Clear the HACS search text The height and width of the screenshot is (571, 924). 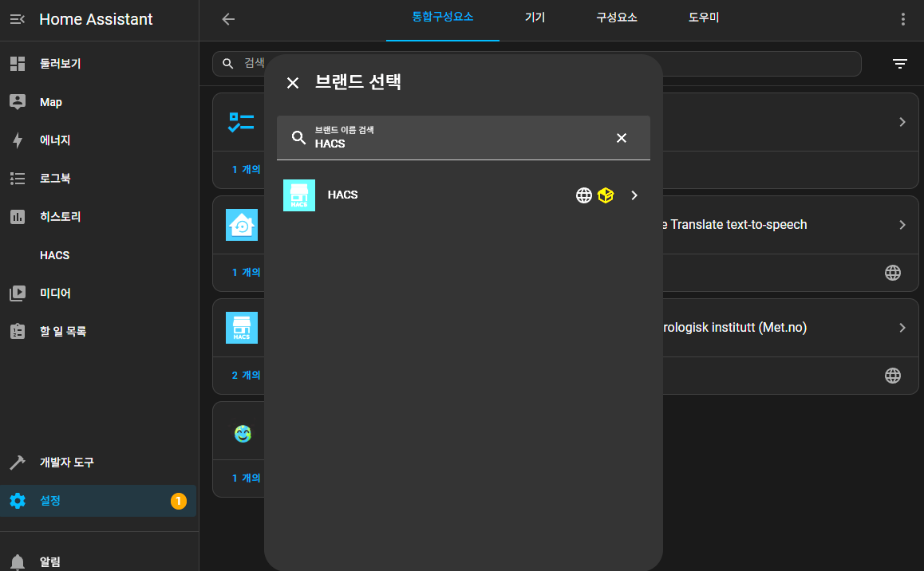coord(621,138)
